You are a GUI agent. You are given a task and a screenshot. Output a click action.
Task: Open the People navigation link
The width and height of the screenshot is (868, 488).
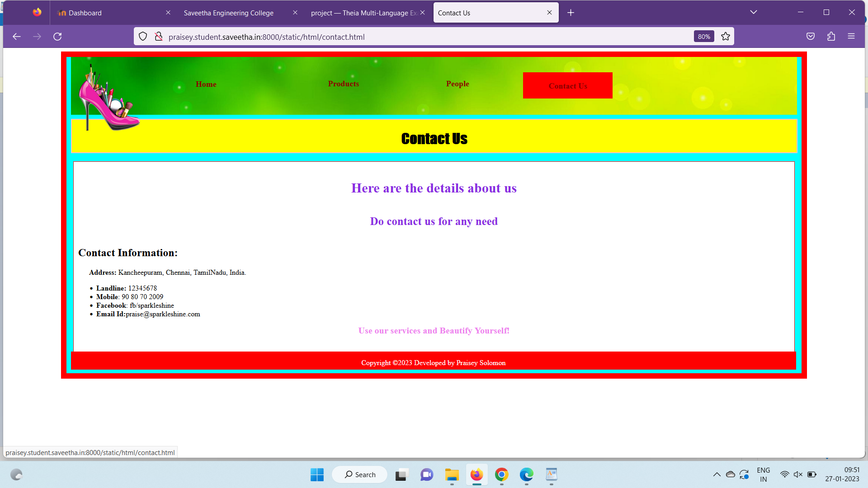458,84
